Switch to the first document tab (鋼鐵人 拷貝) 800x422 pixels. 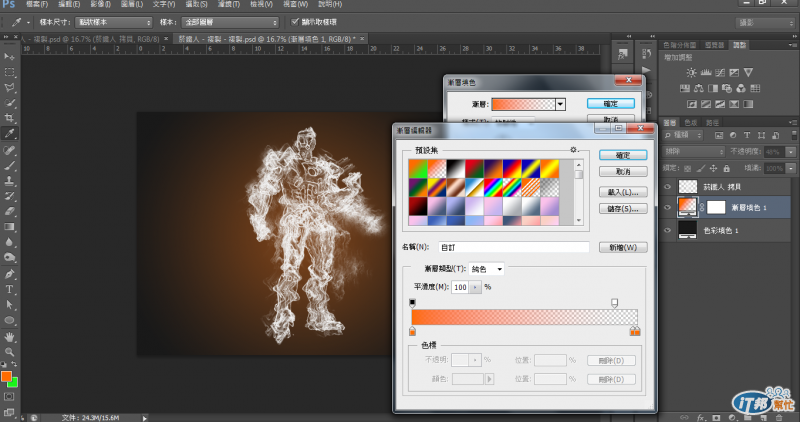click(90, 38)
